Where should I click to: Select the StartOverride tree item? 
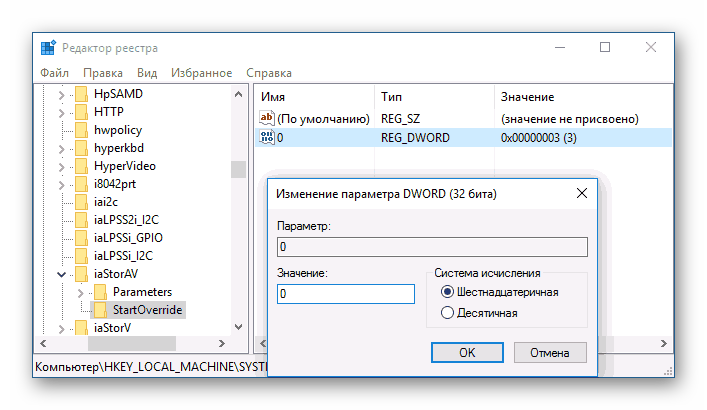(x=147, y=310)
